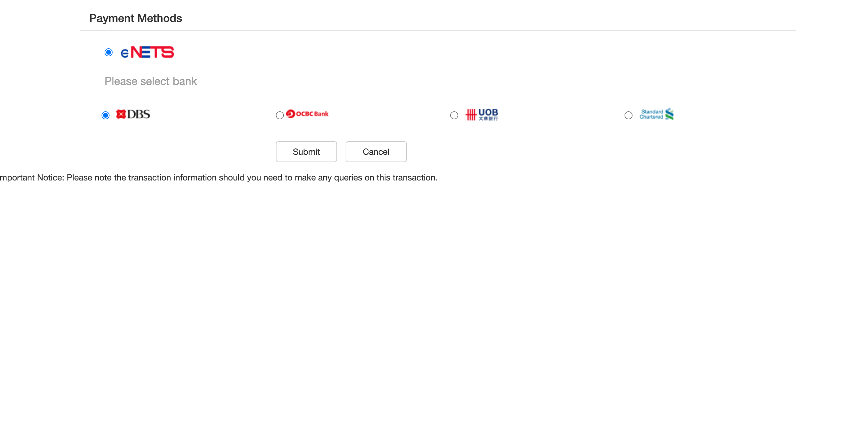Cancel the payment
Image resolution: width=868 pixels, height=446 pixels.
click(x=376, y=152)
